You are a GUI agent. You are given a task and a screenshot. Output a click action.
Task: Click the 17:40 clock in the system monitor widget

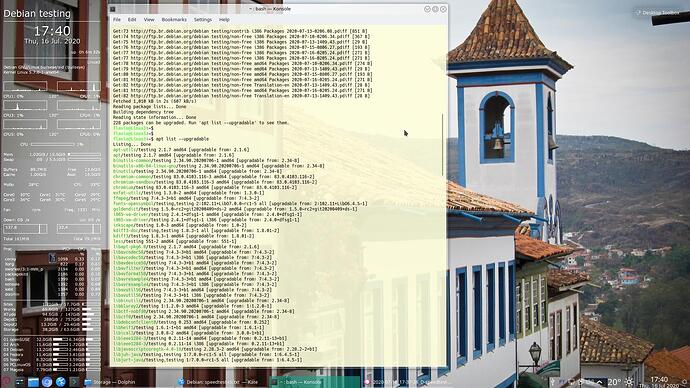(x=52, y=31)
